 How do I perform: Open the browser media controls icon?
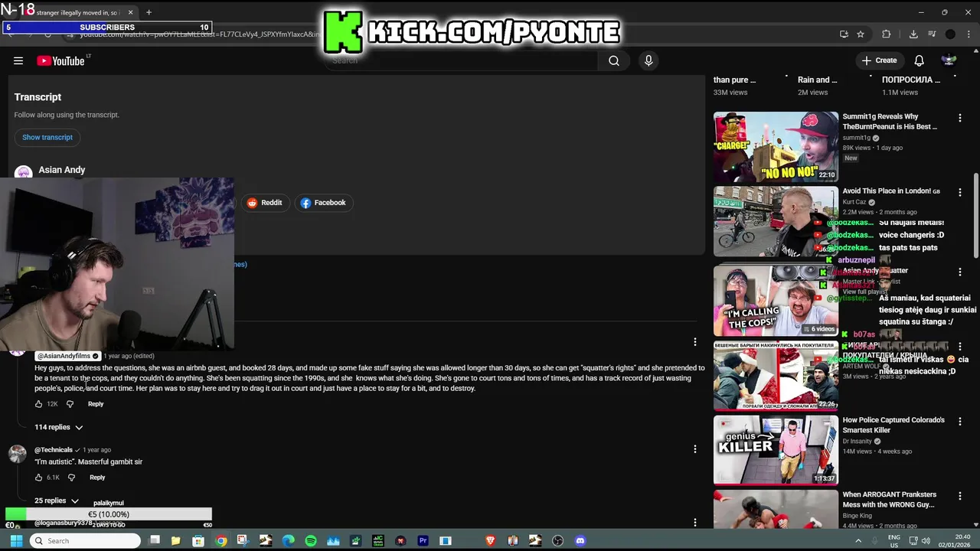point(932,34)
